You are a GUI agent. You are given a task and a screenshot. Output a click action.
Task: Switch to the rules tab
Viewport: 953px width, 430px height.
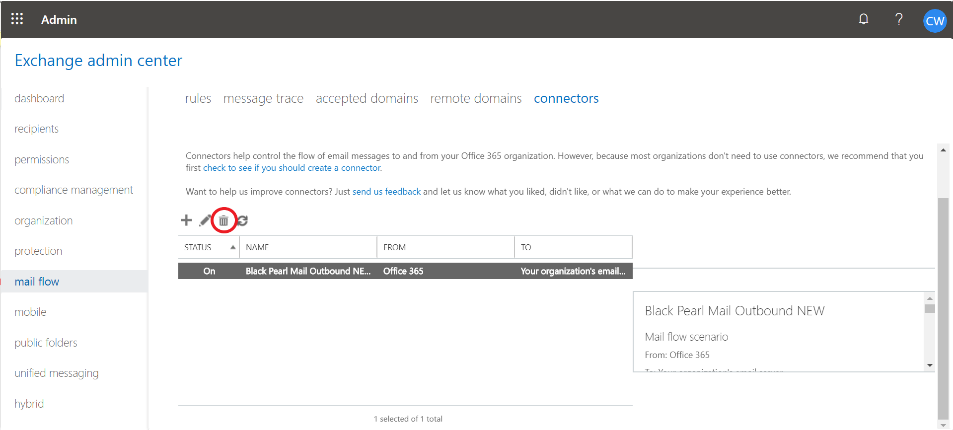point(198,99)
